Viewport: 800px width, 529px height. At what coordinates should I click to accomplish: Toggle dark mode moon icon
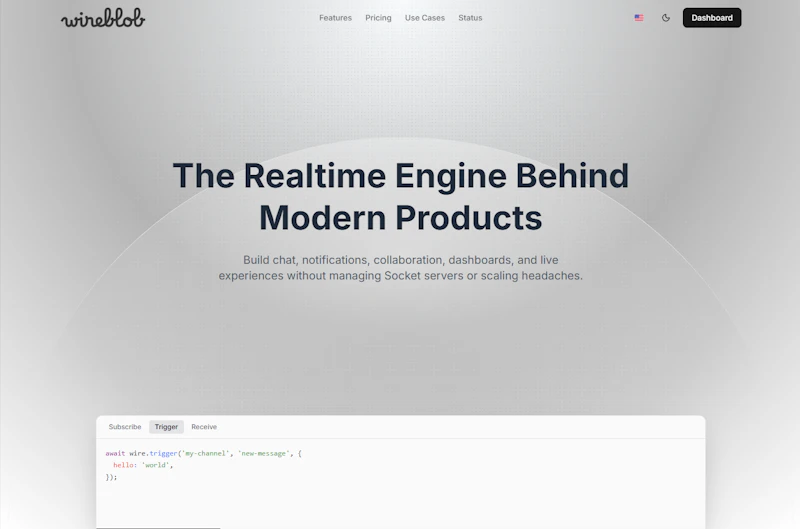666,18
